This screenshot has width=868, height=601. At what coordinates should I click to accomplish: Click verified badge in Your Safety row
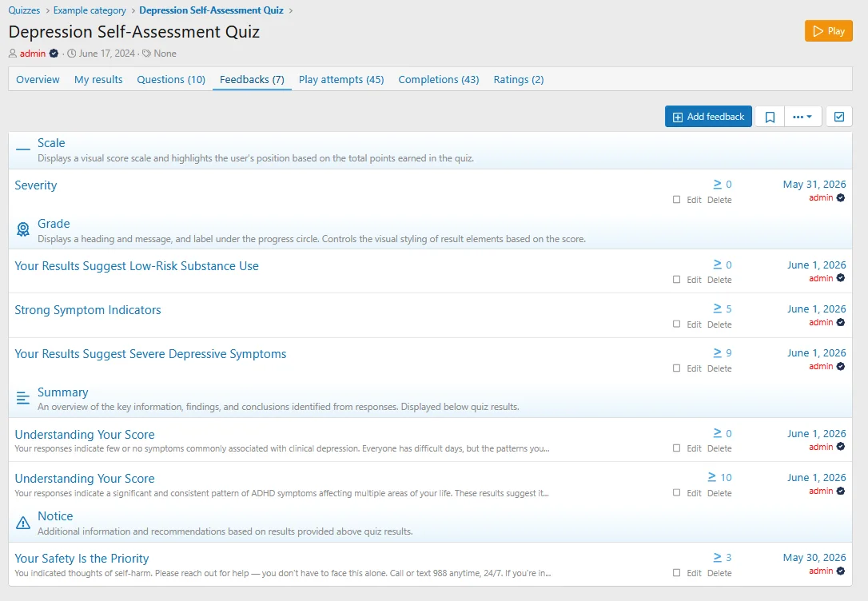pos(840,571)
